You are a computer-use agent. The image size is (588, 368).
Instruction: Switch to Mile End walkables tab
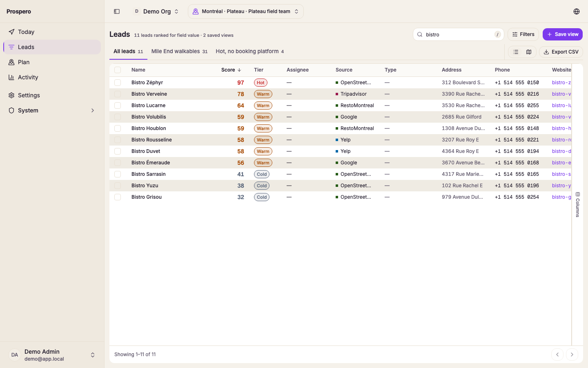coord(179,52)
